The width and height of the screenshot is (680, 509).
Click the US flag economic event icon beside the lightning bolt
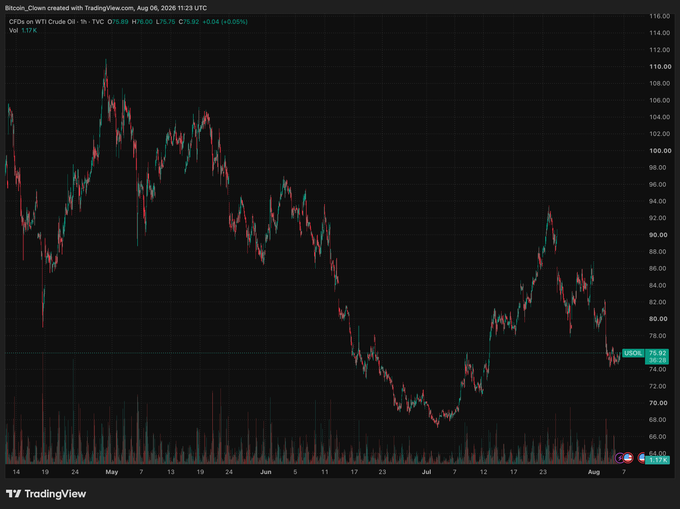point(628,457)
